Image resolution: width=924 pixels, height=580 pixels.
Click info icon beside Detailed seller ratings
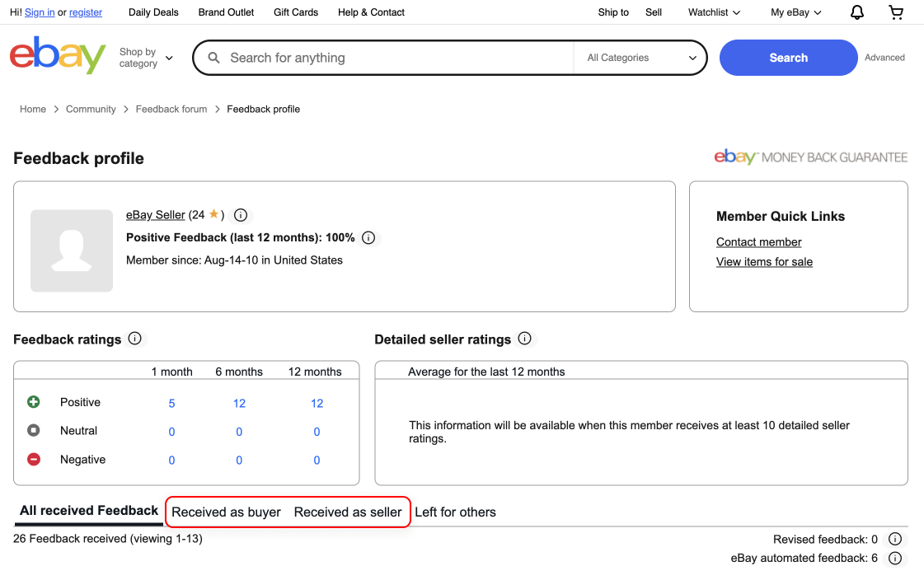pos(524,339)
